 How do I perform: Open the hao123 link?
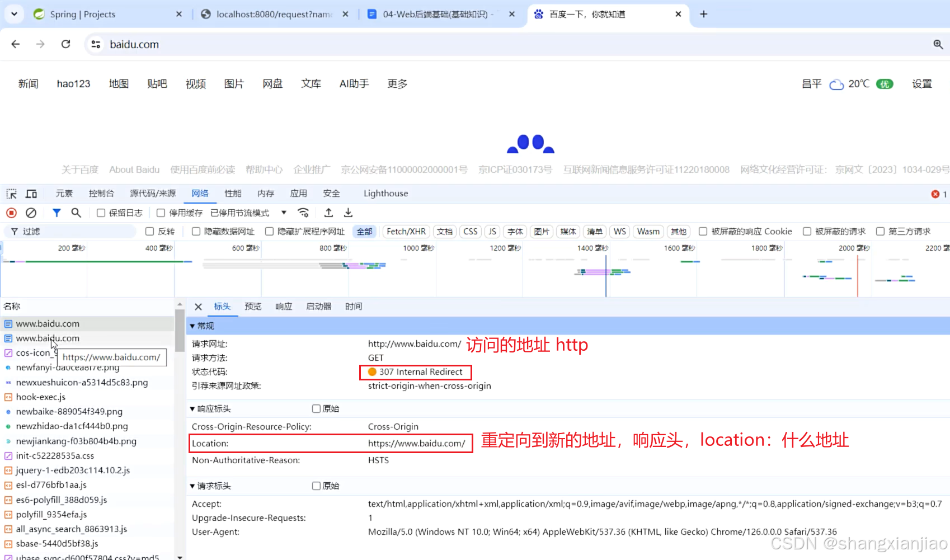pyautogui.click(x=73, y=84)
